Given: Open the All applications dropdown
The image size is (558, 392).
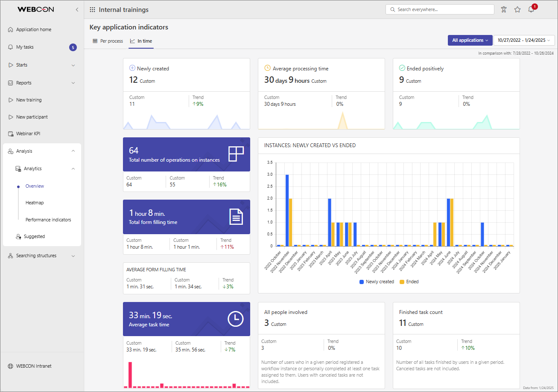Looking at the screenshot, I should point(470,40).
